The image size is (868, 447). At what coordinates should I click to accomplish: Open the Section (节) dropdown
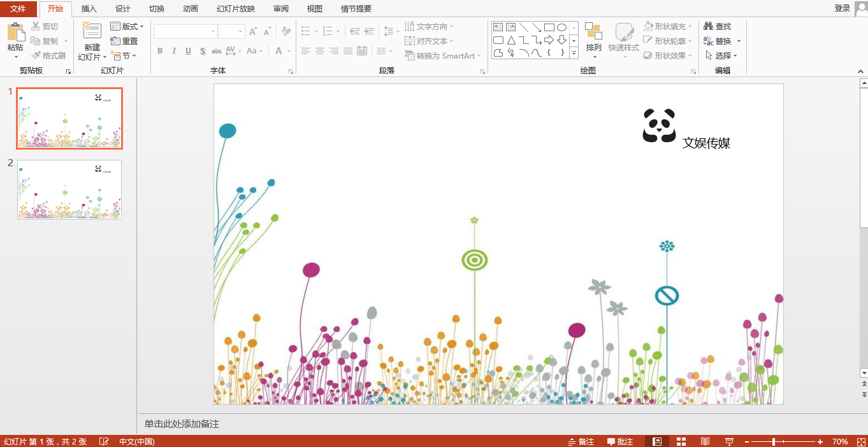pos(123,55)
